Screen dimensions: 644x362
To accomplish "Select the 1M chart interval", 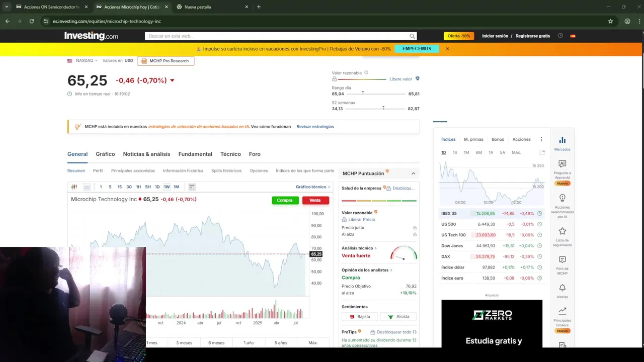I will point(176,187).
